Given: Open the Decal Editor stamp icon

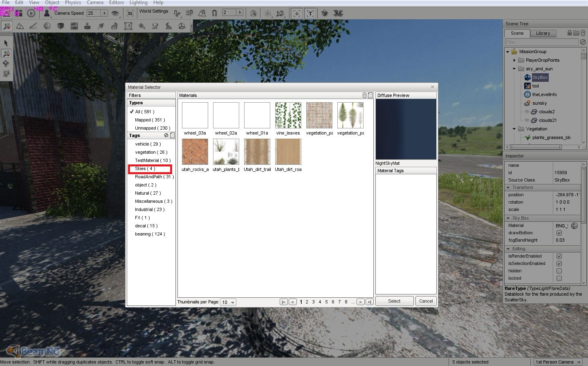Looking at the screenshot, I should [87, 26].
